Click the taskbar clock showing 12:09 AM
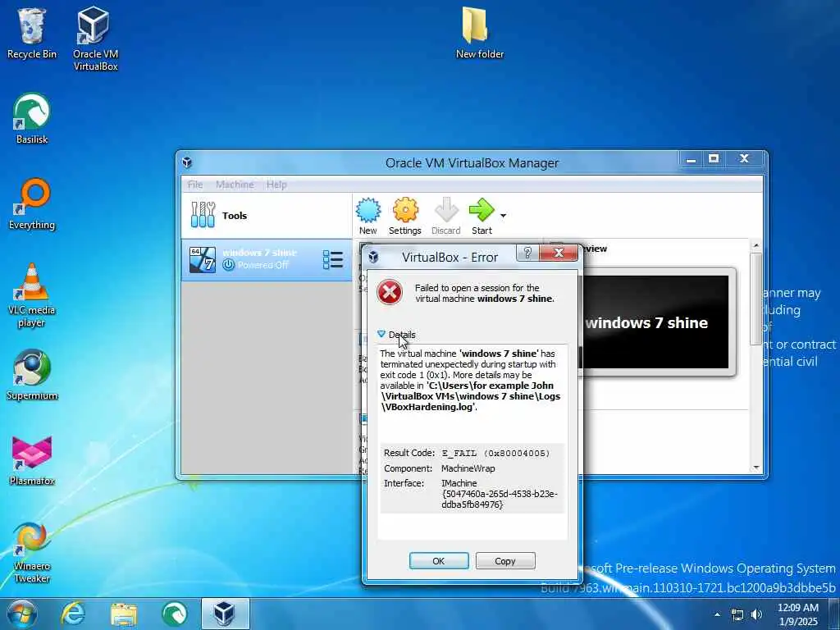 pos(797,614)
